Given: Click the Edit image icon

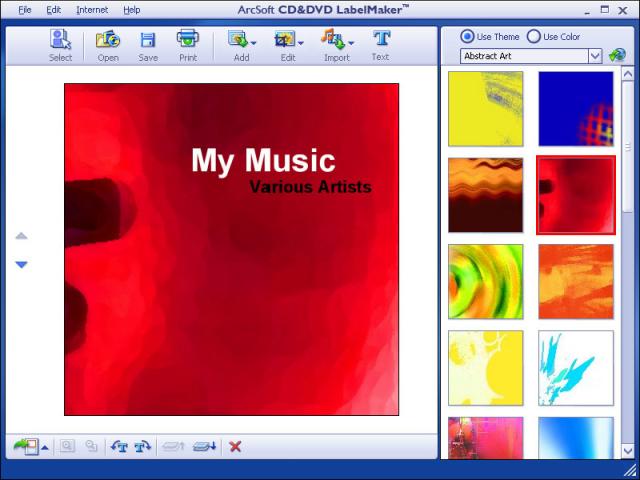Looking at the screenshot, I should click(284, 40).
